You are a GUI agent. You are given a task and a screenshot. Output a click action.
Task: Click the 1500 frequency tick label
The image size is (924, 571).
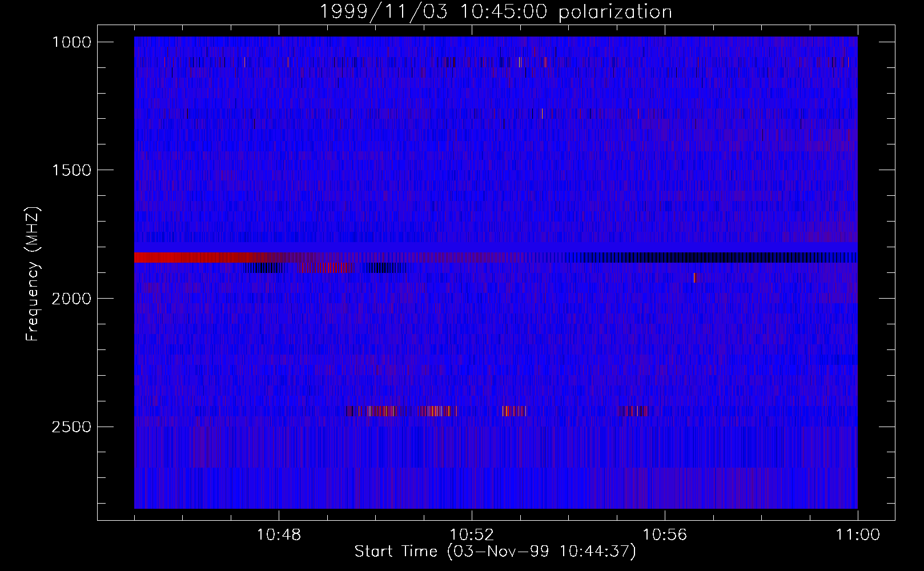point(71,170)
